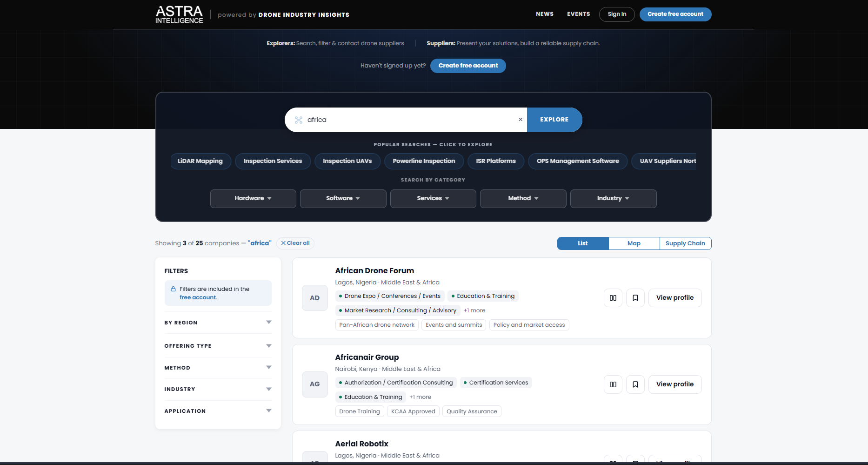View profile of African Drone Forum
This screenshot has width=868, height=465.
point(675,298)
